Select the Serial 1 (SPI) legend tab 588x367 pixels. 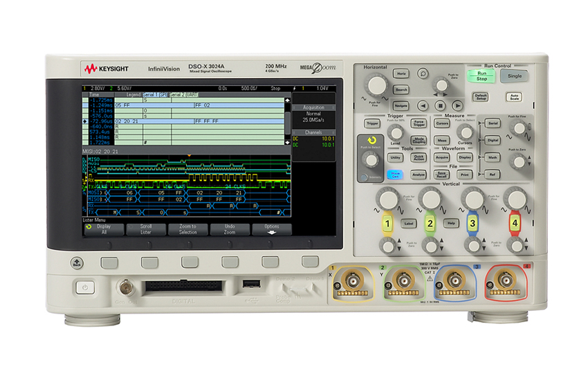[x=155, y=95]
